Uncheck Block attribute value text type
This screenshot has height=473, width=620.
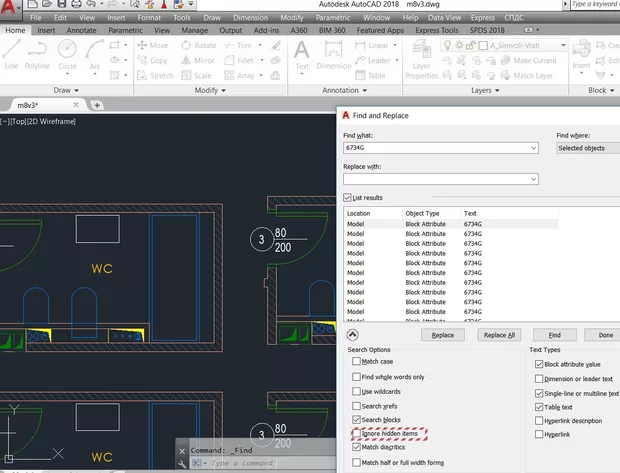[539, 364]
